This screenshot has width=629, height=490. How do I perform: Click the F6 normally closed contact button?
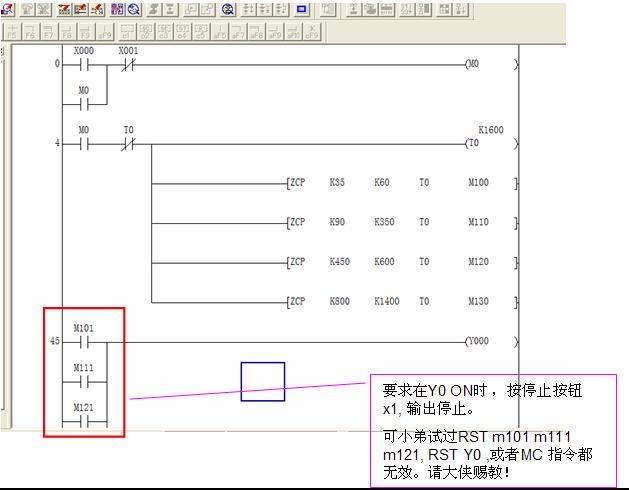tap(31, 31)
